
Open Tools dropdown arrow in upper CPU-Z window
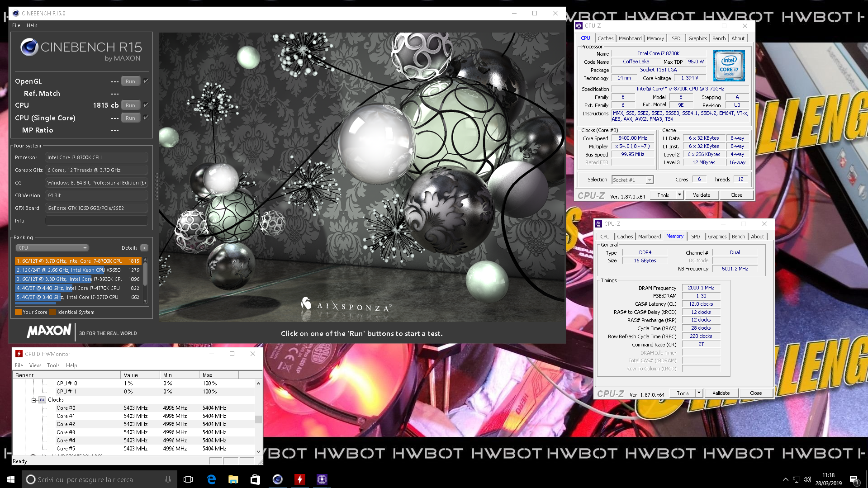click(x=679, y=195)
